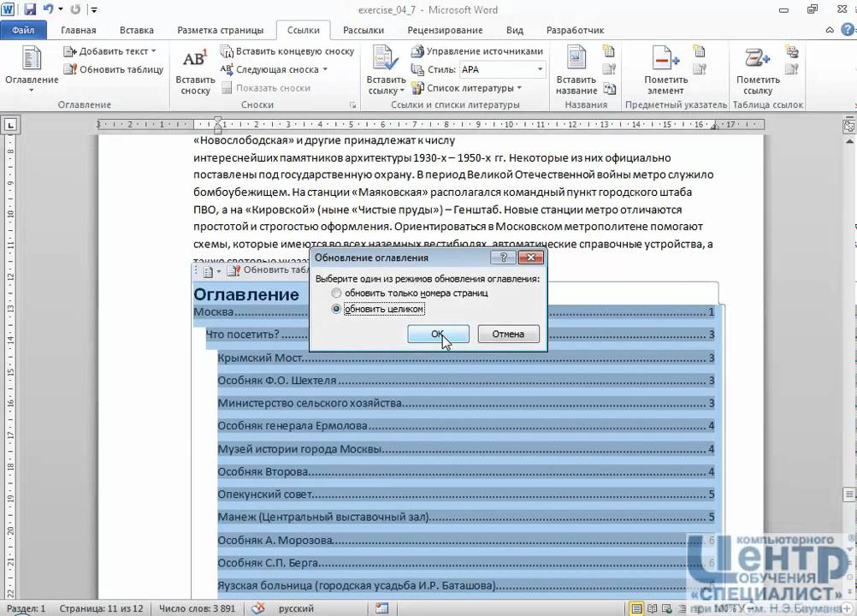857x616 pixels.
Task: Click the Вставить сноску AB¹ icon
Action: [195, 59]
